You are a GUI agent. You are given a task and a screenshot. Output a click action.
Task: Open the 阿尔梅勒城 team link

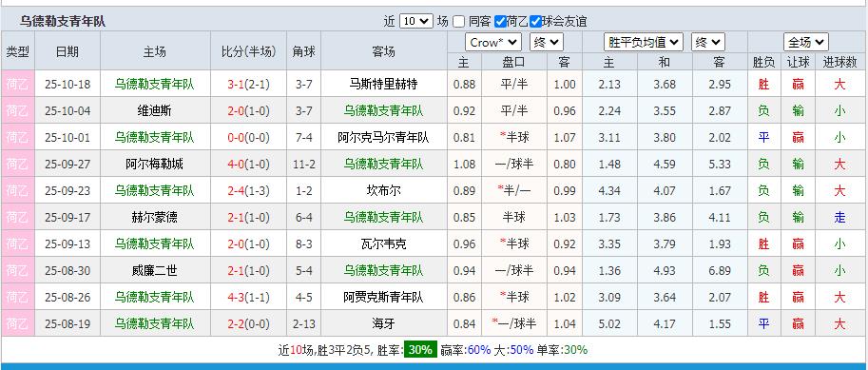click(x=154, y=164)
